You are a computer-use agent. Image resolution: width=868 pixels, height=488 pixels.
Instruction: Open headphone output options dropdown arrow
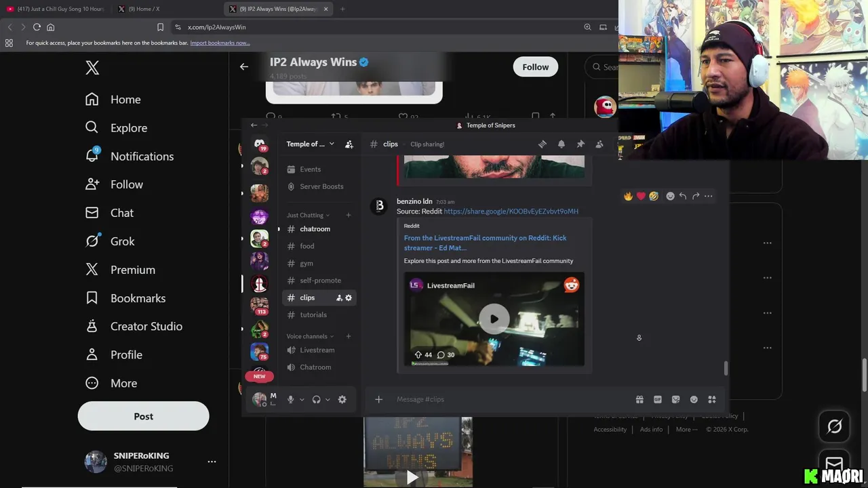coord(328,399)
